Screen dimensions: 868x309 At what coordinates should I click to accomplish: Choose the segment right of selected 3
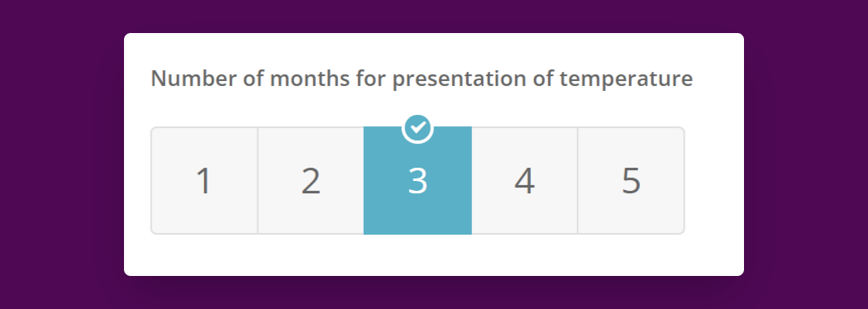(524, 181)
